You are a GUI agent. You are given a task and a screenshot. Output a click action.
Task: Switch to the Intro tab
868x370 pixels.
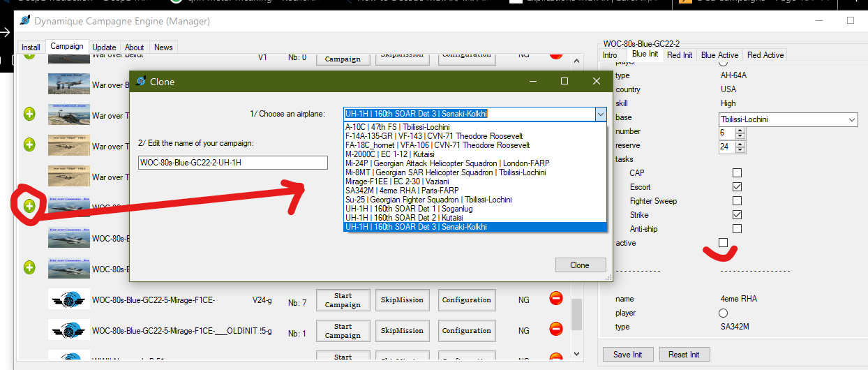tap(610, 54)
